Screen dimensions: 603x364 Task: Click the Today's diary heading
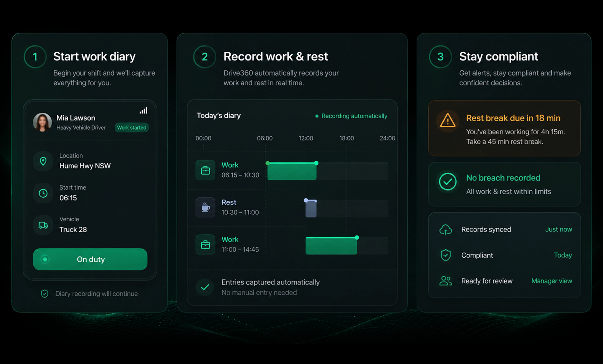pos(219,116)
